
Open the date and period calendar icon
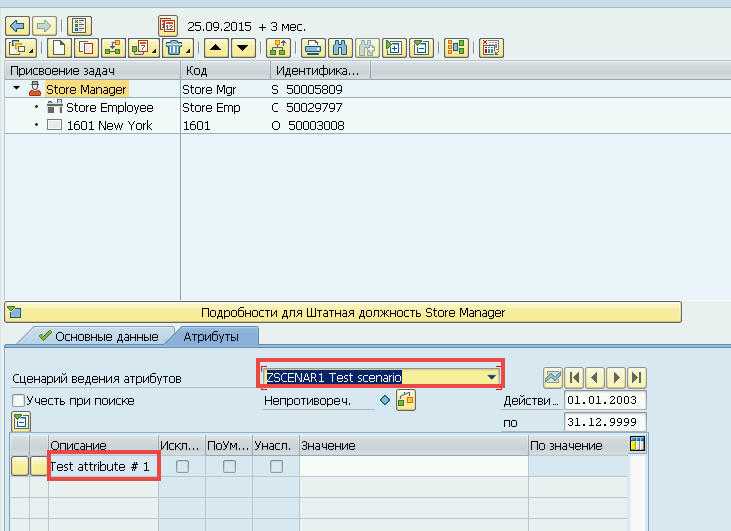[168, 25]
